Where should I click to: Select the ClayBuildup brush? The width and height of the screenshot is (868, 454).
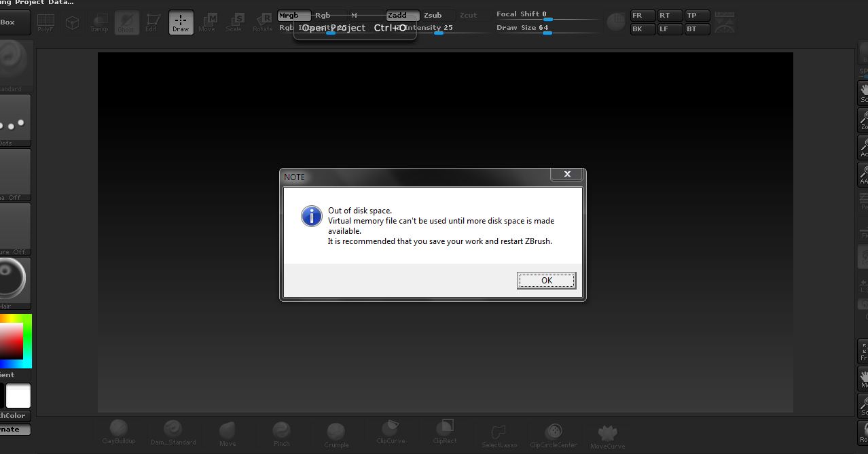pyautogui.click(x=119, y=432)
